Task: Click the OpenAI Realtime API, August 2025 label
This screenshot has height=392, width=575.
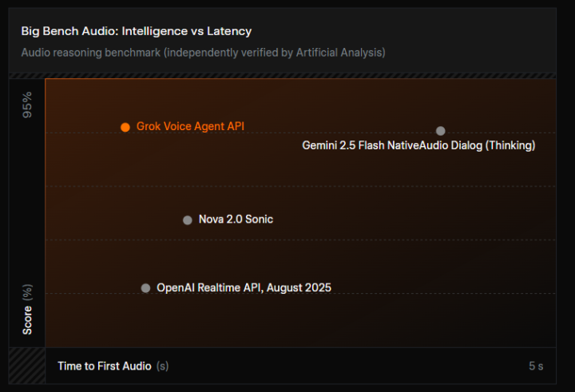Action: coord(244,287)
